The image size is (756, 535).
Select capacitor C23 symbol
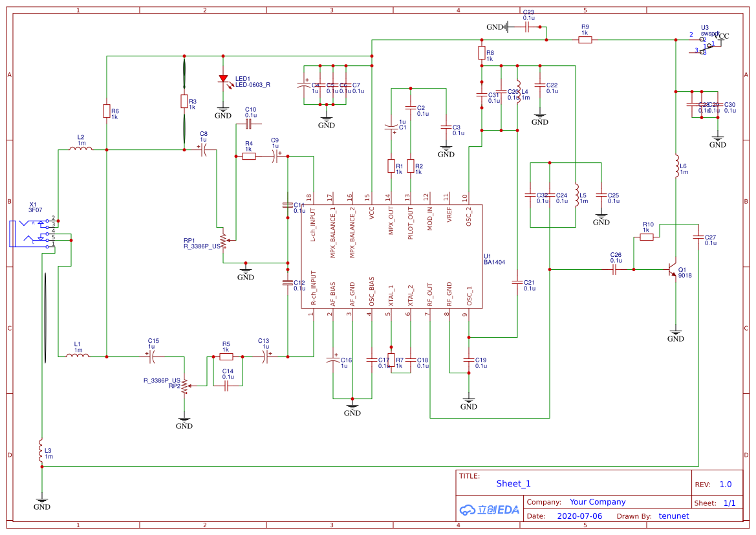pyautogui.click(x=527, y=27)
